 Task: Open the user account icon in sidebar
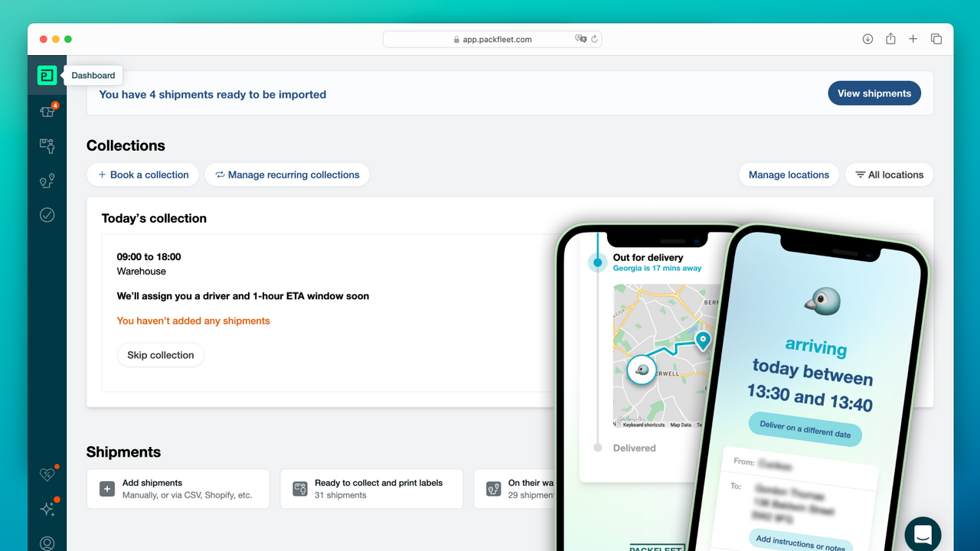[x=47, y=543]
